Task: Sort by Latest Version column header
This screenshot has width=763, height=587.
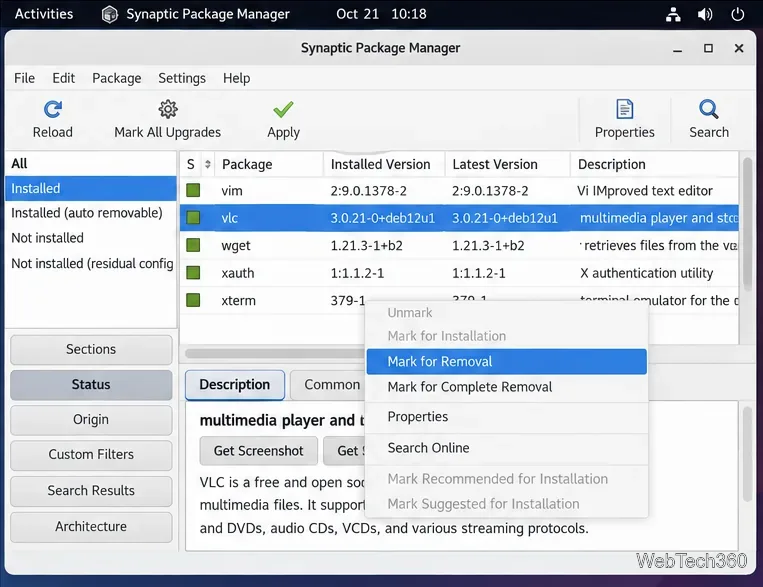Action: [x=508, y=164]
